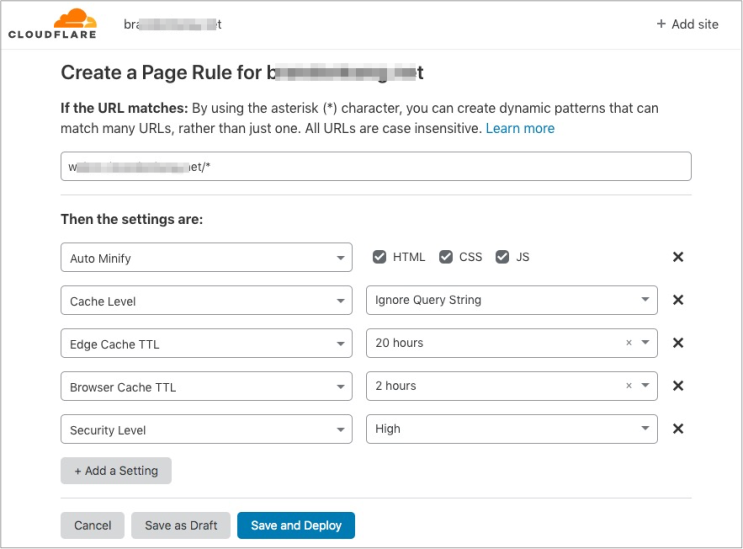The image size is (743, 549).
Task: Open the Browser Cache TTL setting dropdown
Action: tap(206, 386)
